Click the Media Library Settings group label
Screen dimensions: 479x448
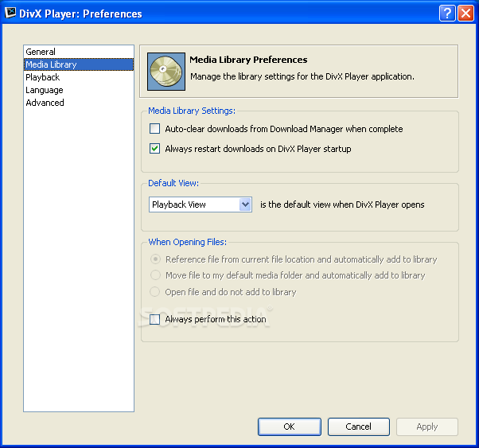point(192,111)
